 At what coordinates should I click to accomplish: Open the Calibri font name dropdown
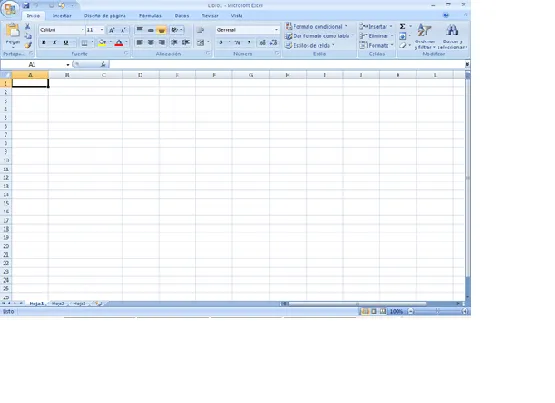(x=82, y=30)
